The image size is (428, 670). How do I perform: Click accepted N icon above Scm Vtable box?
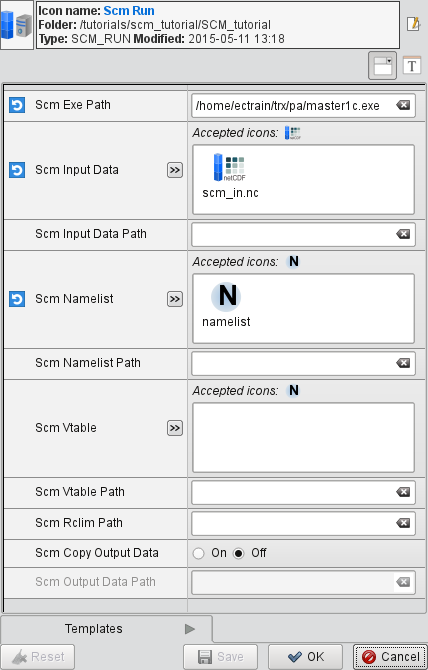coord(293,391)
